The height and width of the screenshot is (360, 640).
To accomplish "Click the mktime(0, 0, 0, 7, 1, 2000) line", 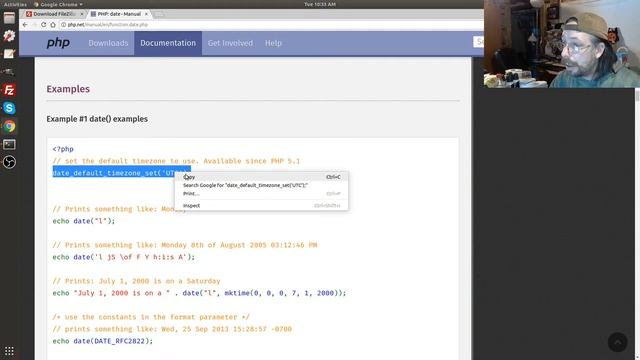I will pyautogui.click(x=199, y=293).
